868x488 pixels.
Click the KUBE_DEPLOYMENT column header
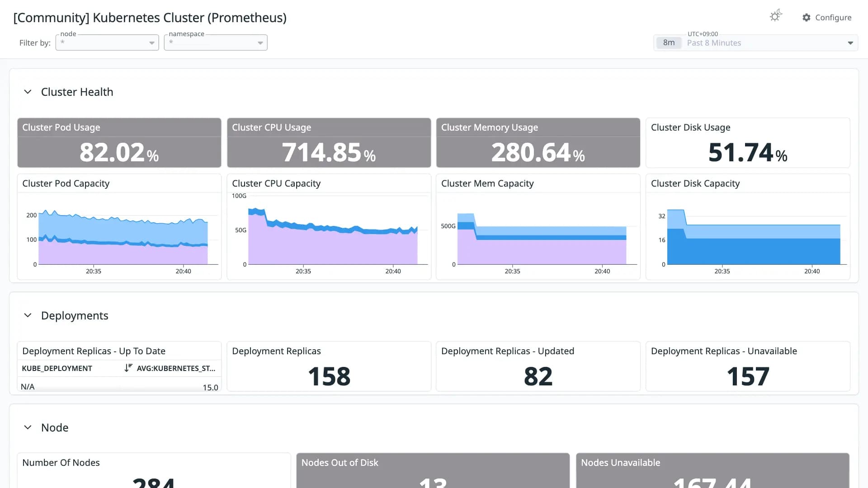tap(57, 368)
